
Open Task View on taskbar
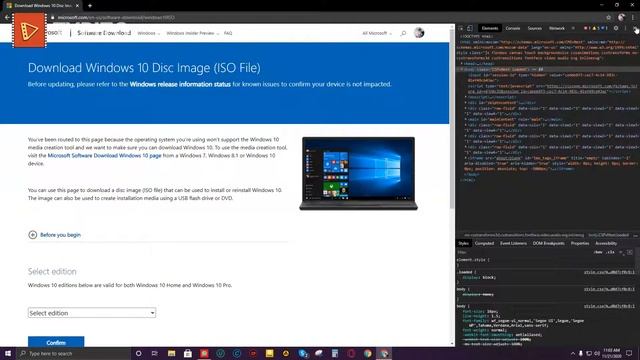pyautogui.click(x=155, y=353)
